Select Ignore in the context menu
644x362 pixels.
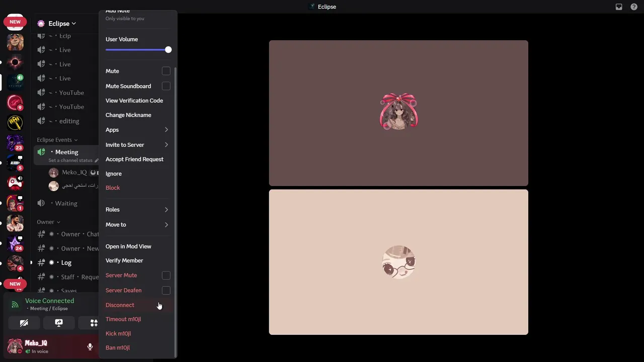tap(137, 174)
